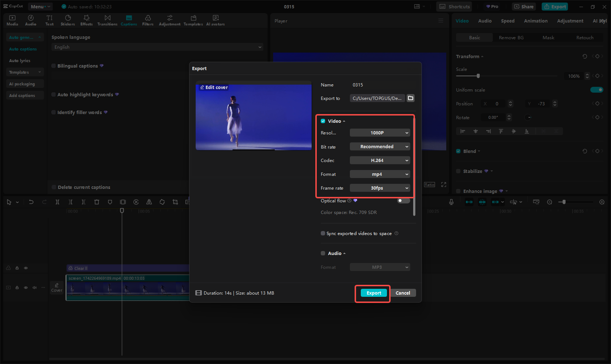
Task: Turn on the Optical flow toggle
Action: pyautogui.click(x=403, y=200)
